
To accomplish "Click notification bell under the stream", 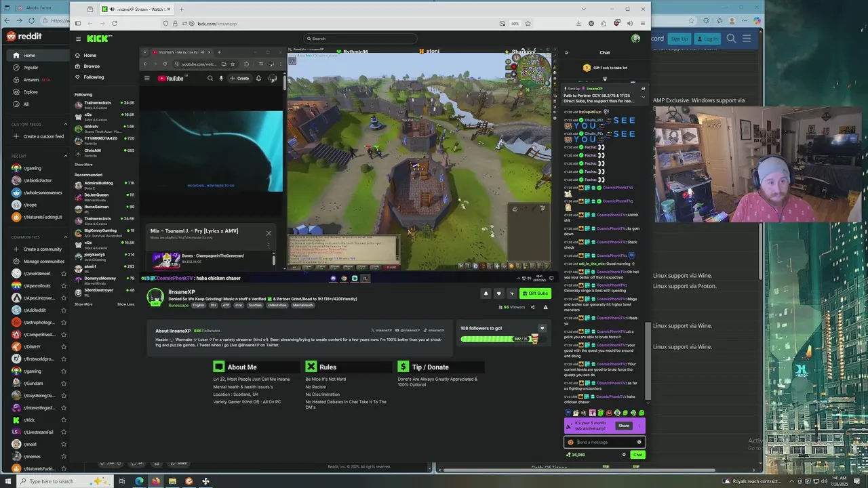I will (x=486, y=293).
